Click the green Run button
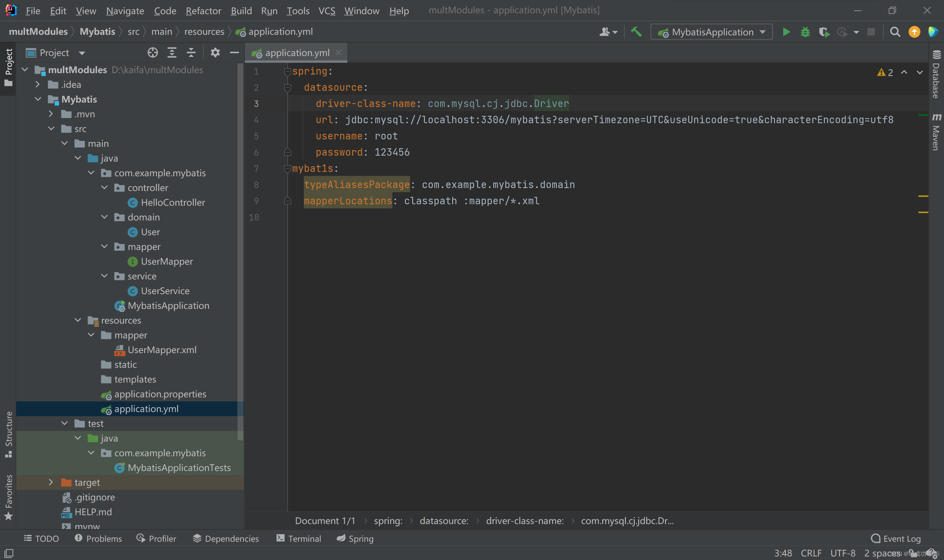Screen dimensions: 944x560 pyautogui.click(x=786, y=32)
